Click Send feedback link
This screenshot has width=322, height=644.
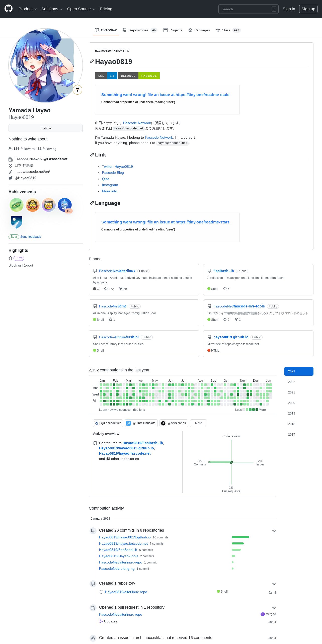tap(31, 237)
